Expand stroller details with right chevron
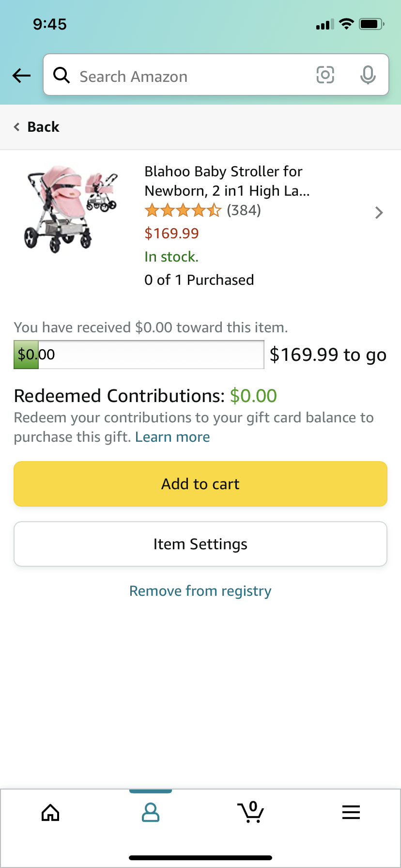The width and height of the screenshot is (401, 868). [379, 213]
